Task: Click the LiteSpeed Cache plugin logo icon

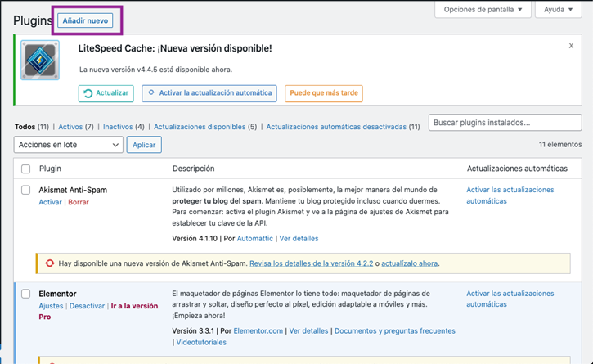Action: [40, 61]
